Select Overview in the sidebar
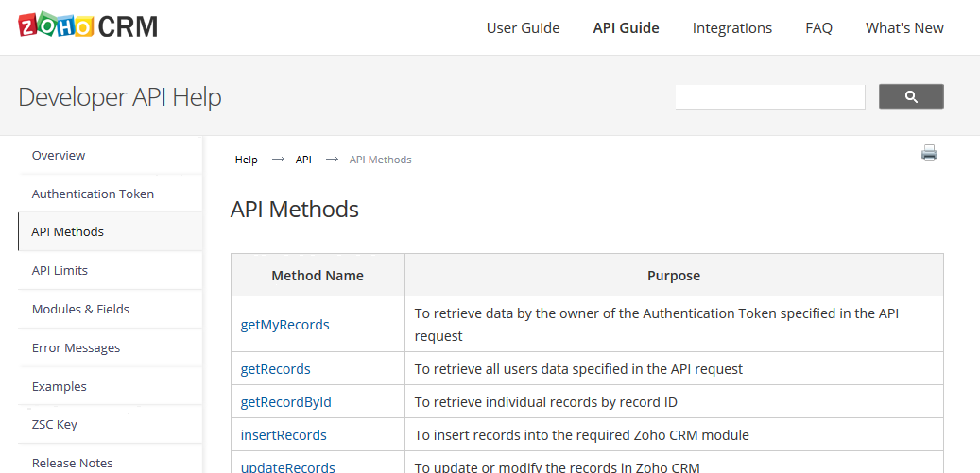The height and width of the screenshot is (473, 980). coord(110,156)
